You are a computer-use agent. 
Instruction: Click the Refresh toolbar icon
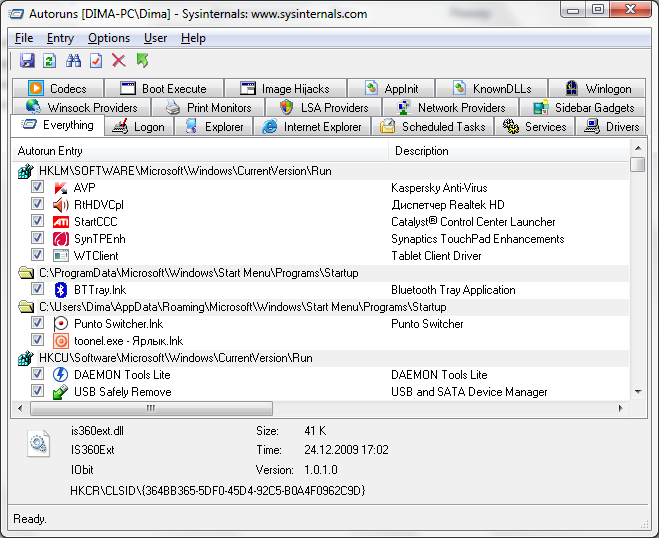point(50,61)
